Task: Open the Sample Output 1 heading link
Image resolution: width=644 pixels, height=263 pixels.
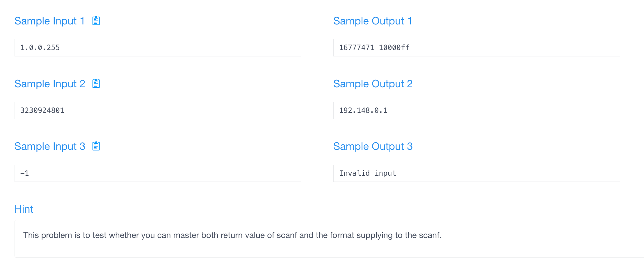Action: pyautogui.click(x=373, y=21)
